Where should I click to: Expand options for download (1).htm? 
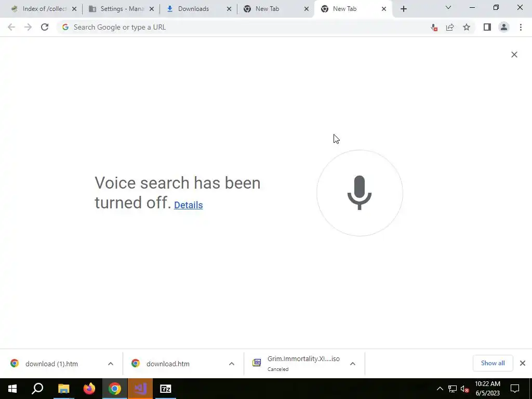click(x=111, y=364)
